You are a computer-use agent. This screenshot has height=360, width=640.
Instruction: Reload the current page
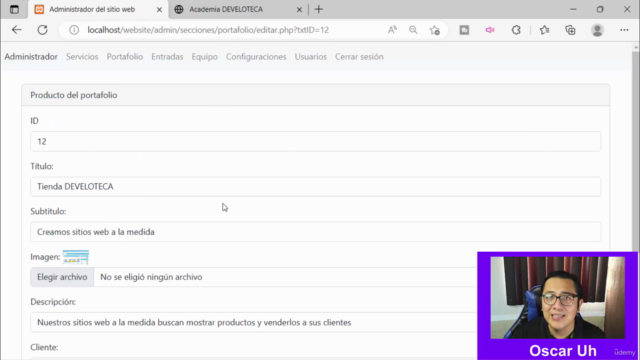tap(42, 30)
